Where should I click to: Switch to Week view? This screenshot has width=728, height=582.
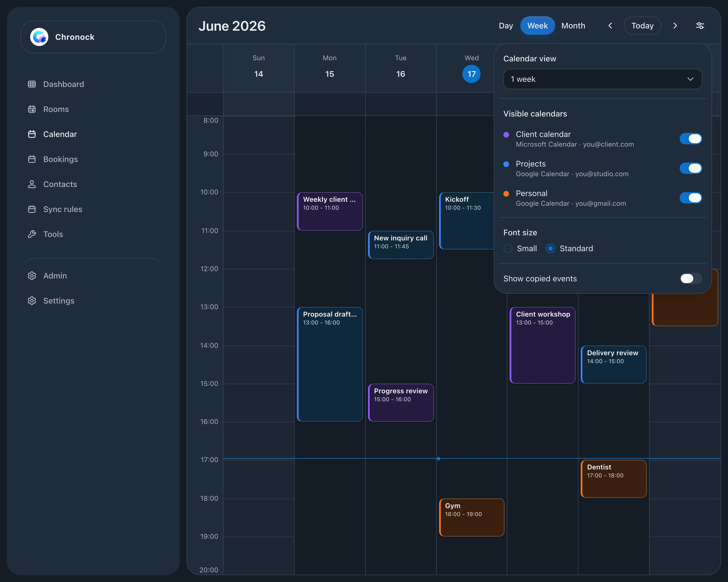(537, 26)
